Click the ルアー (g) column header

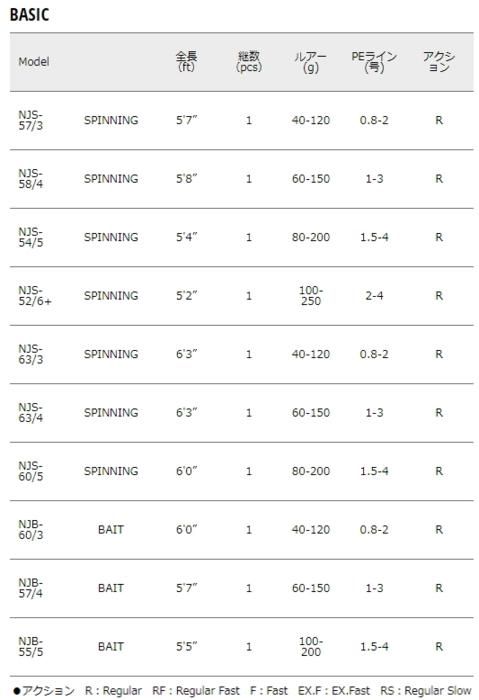pyautogui.click(x=311, y=62)
